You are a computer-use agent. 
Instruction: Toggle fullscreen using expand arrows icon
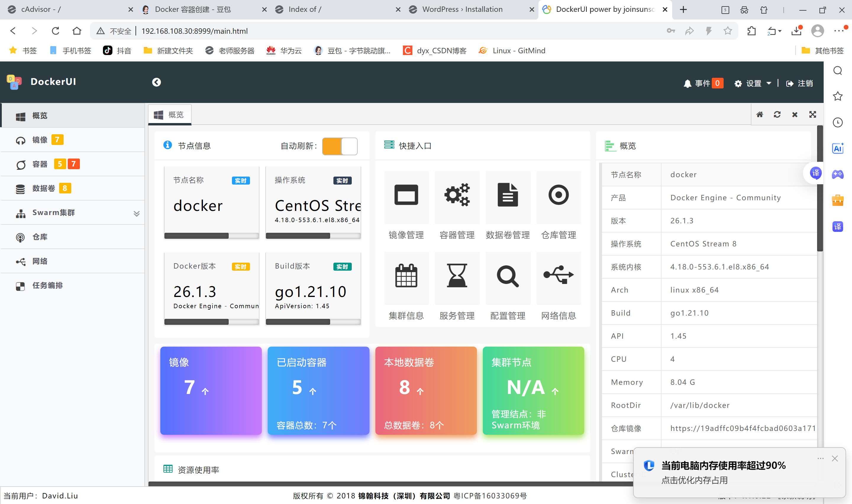click(x=812, y=114)
